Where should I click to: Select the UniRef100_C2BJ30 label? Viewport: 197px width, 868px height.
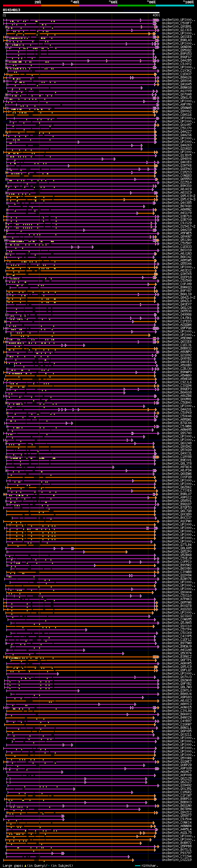(177, 369)
